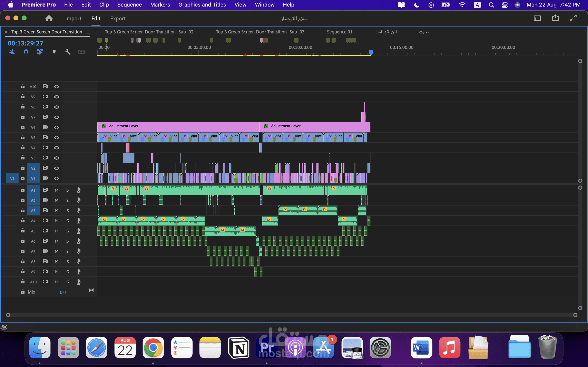This screenshot has height=367, width=588.
Task: Click the blue playhead handle on ruler
Action: pos(371,52)
